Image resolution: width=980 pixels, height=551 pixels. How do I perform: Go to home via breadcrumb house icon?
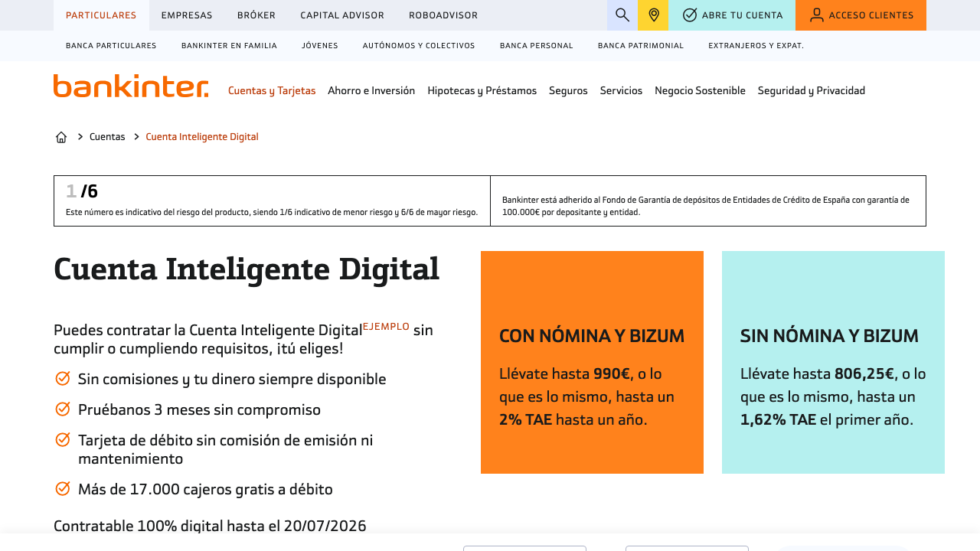coord(61,137)
